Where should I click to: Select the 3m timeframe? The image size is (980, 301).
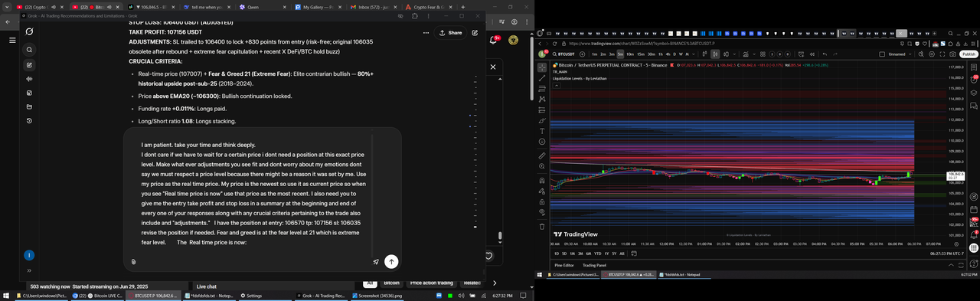coord(612,54)
